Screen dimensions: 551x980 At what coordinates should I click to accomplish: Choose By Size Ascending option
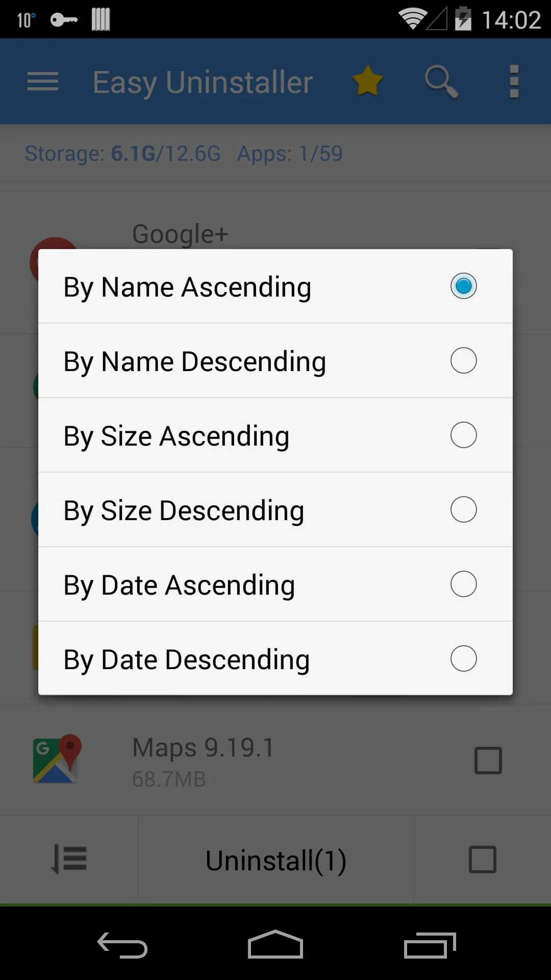click(x=275, y=435)
